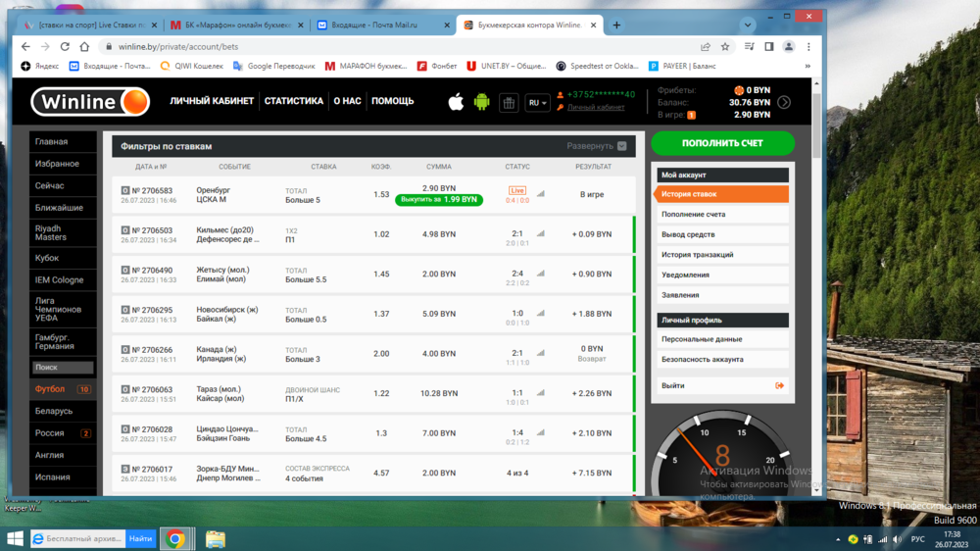Open the RU language dropdown
This screenshot has width=980, height=551.
click(537, 102)
